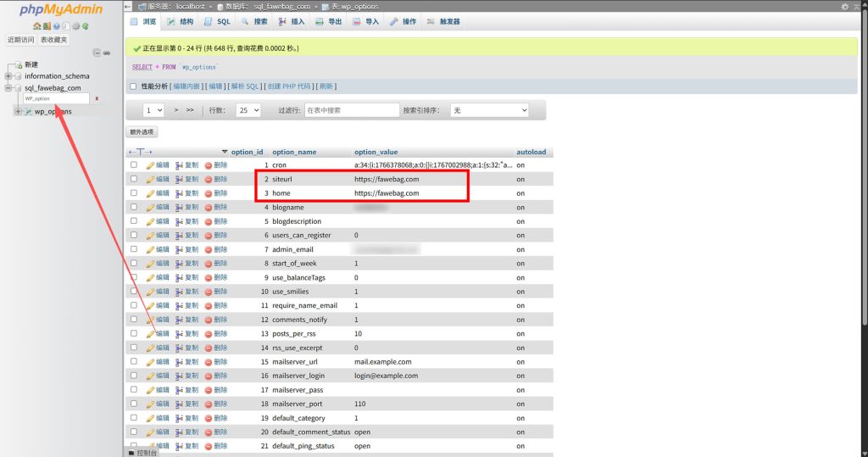Click the red X to clear table filter

(x=97, y=98)
